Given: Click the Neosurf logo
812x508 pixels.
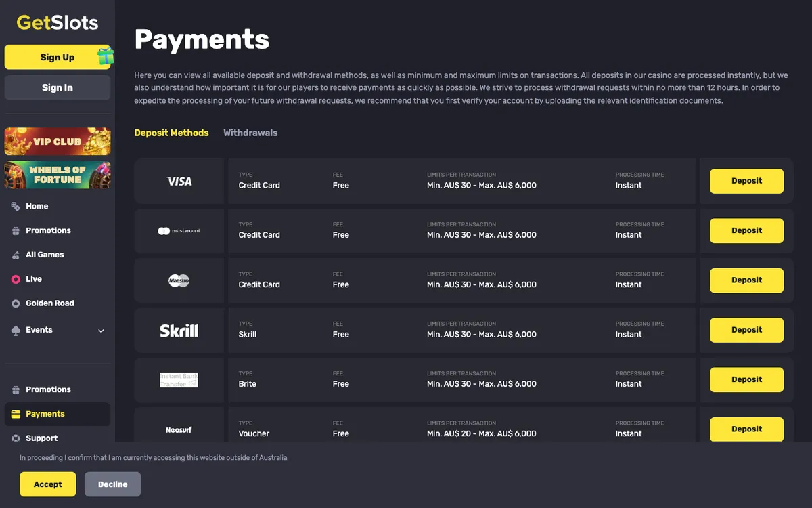Looking at the screenshot, I should pos(179,429).
